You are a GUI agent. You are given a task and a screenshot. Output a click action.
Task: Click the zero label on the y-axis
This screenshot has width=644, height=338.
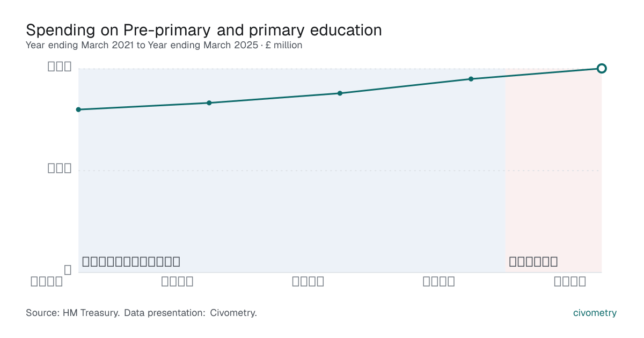68,270
